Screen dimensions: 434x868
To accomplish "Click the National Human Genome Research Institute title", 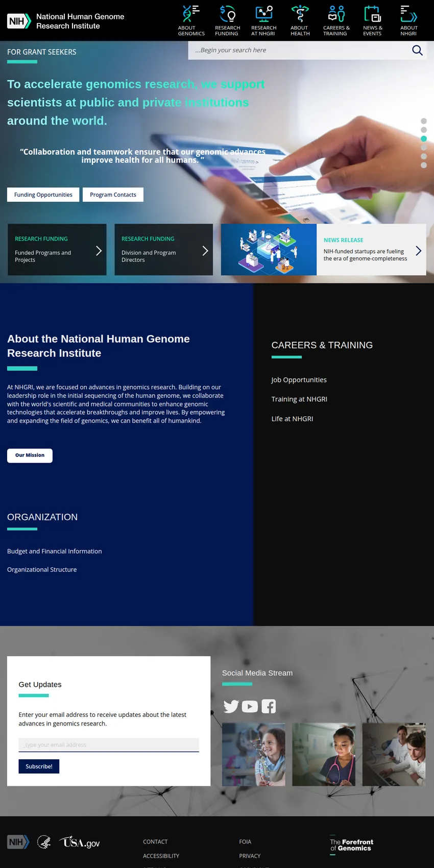I will [80, 21].
